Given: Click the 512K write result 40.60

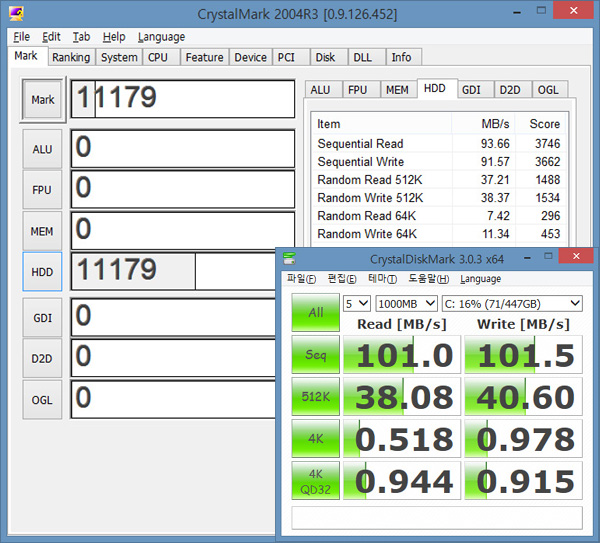Looking at the screenshot, I should [523, 396].
